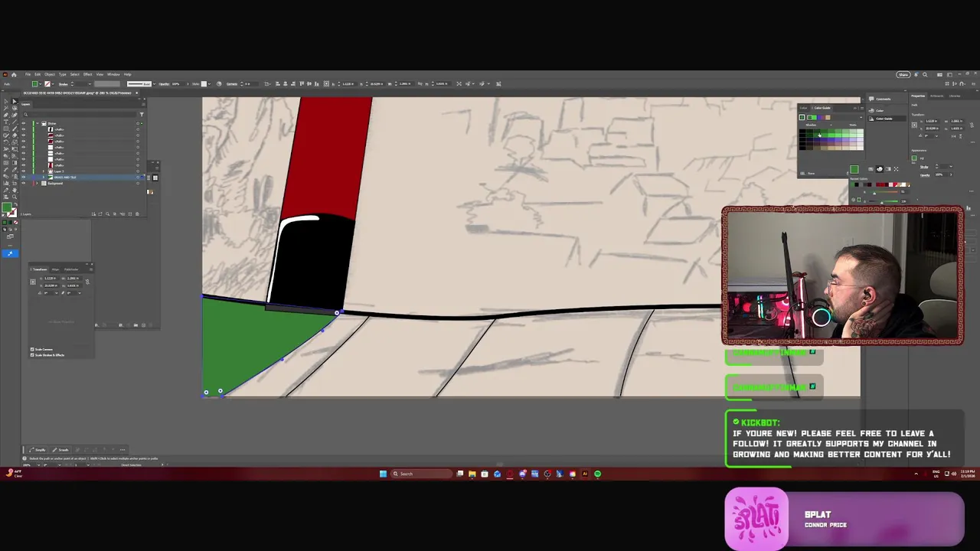Screen dimensions: 980x551
Task: Select the Rectangle tool
Action: pos(6,129)
